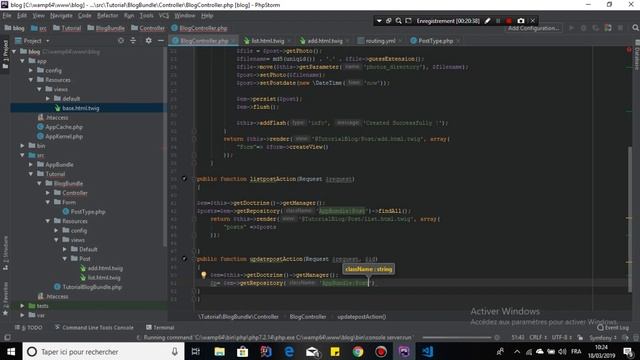Screen dimensions: 640x360
Task: Click the Windows search box
Action: coord(104,351)
